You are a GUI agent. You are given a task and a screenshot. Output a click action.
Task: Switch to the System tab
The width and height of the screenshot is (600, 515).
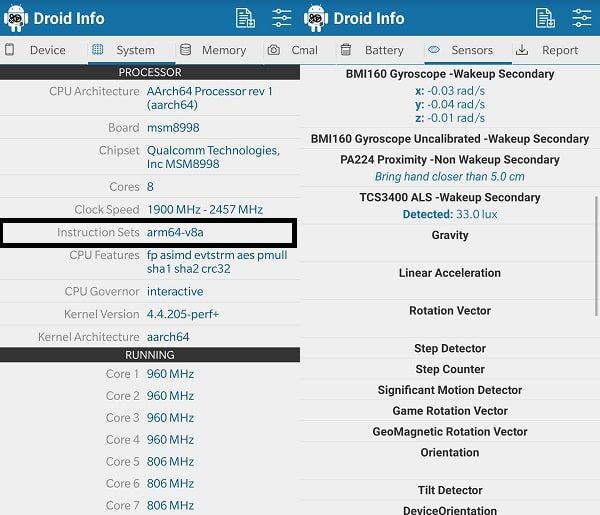(132, 50)
